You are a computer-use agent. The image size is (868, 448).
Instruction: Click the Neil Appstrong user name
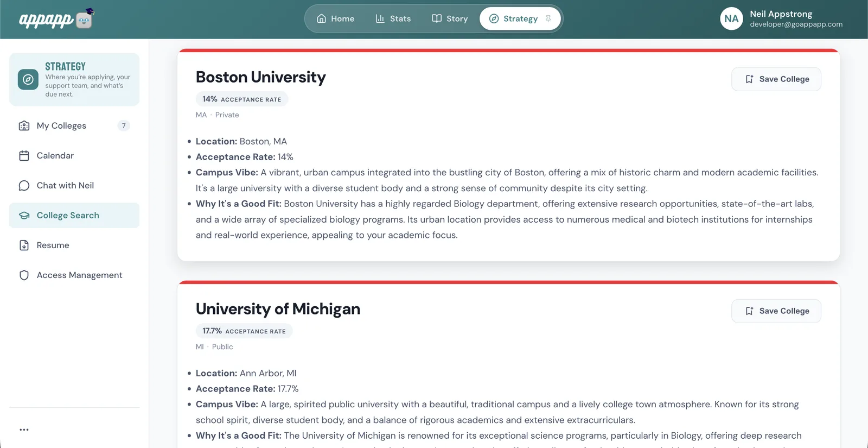pos(781,14)
